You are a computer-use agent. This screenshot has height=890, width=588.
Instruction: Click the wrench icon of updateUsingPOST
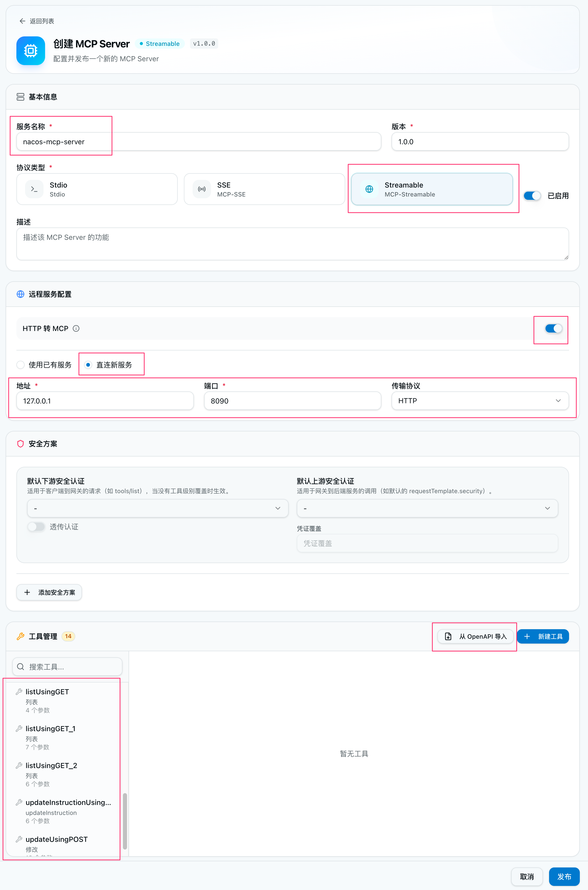click(19, 839)
